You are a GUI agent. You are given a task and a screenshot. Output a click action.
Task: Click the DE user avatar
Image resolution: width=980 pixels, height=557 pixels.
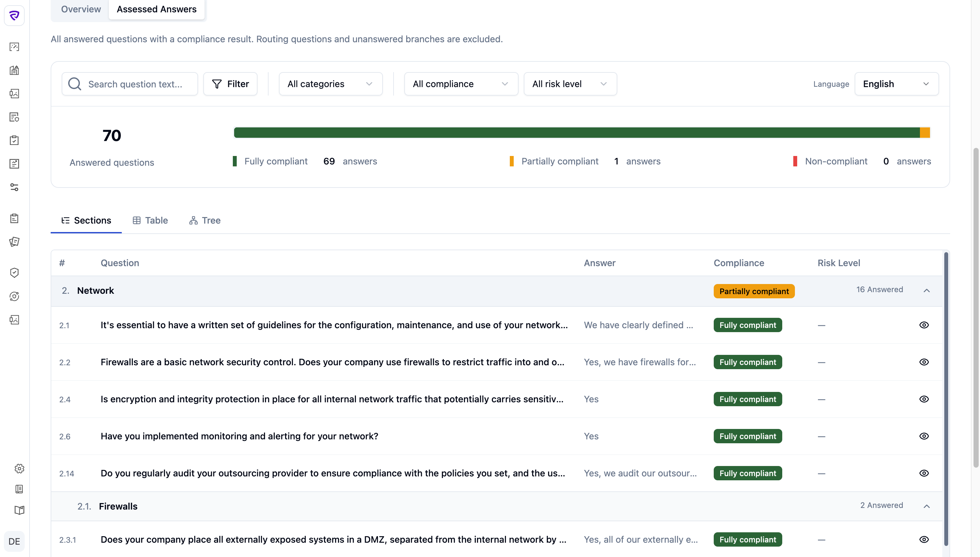coord(14,541)
